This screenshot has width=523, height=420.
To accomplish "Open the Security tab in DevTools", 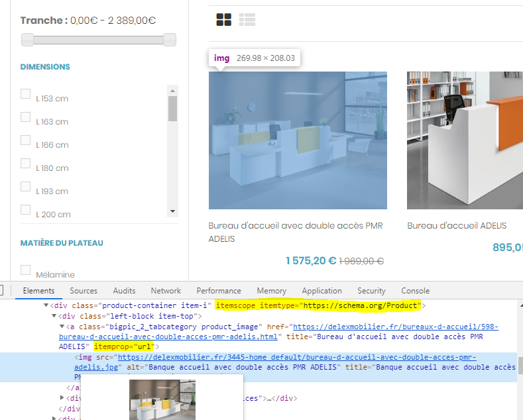I will [x=371, y=291].
